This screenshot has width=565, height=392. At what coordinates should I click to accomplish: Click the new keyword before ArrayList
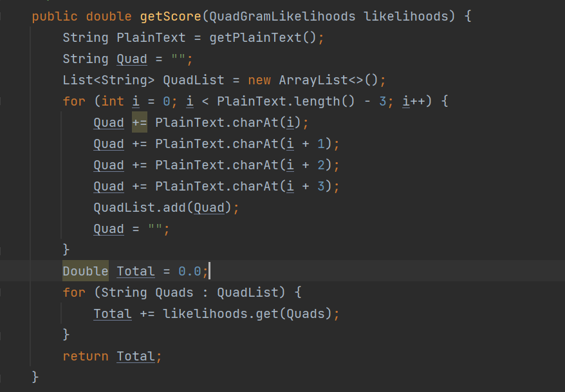pos(259,80)
